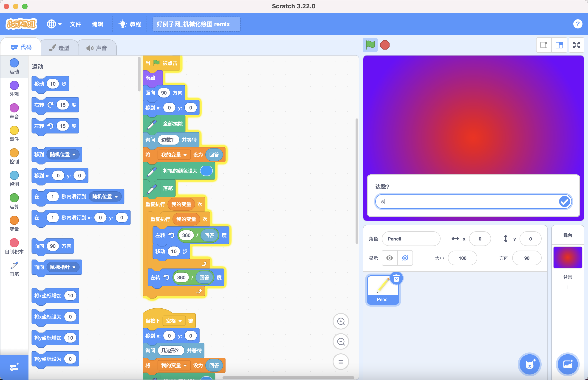Click the 移动 10 步 palette block
This screenshot has height=380, width=588.
[x=50, y=84]
